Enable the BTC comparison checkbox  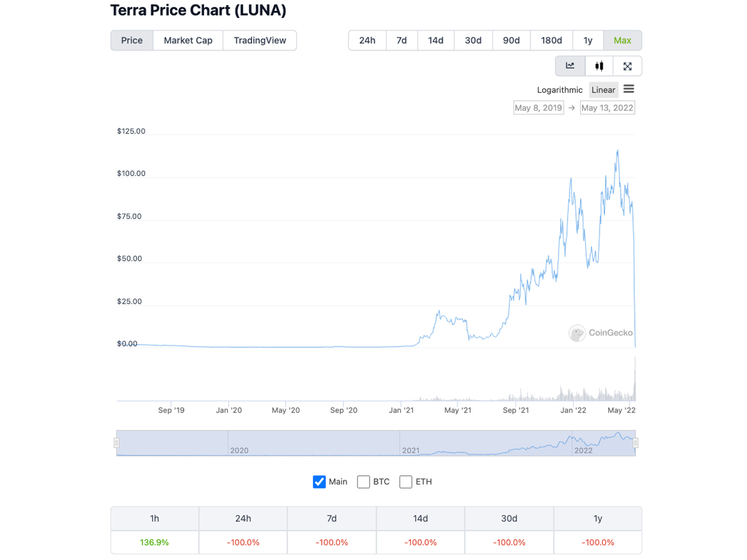coord(364,482)
